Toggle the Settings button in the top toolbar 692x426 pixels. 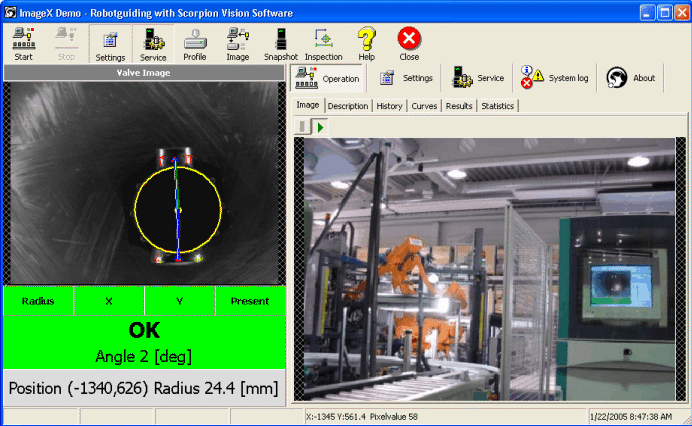(110, 44)
